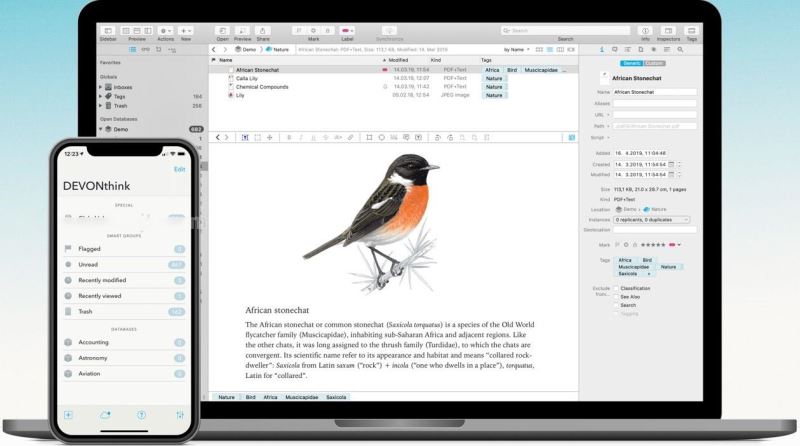Toggle the flag icon in Mark toolbar group
This screenshot has height=446, width=800.
(299, 31)
